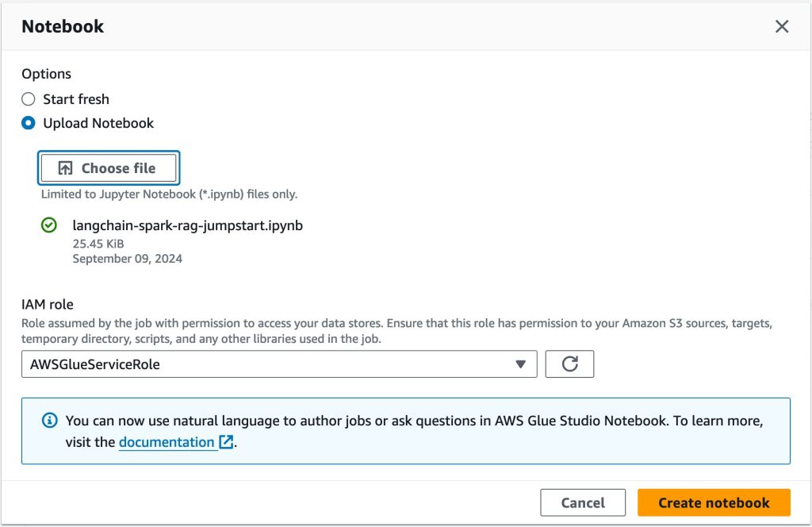
Task: Click the Choose file button
Action: pos(109,168)
